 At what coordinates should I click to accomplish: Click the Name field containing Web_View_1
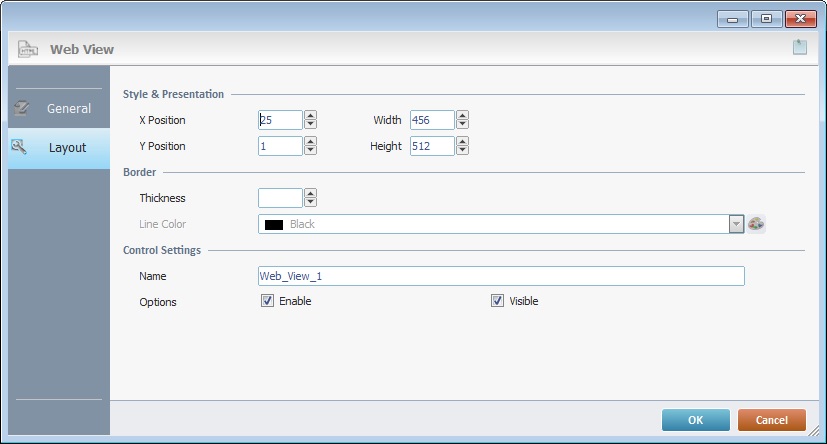pyautogui.click(x=500, y=276)
